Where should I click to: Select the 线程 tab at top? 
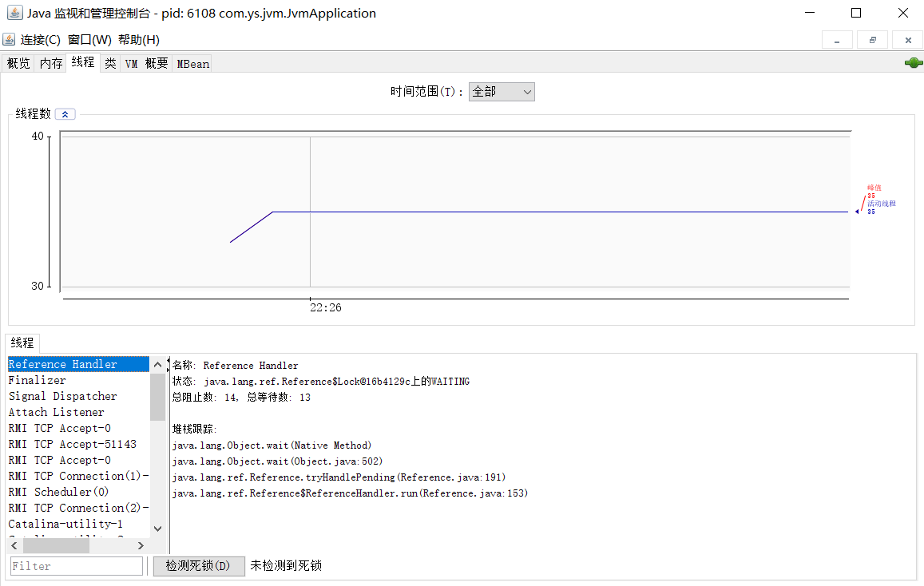click(x=83, y=62)
